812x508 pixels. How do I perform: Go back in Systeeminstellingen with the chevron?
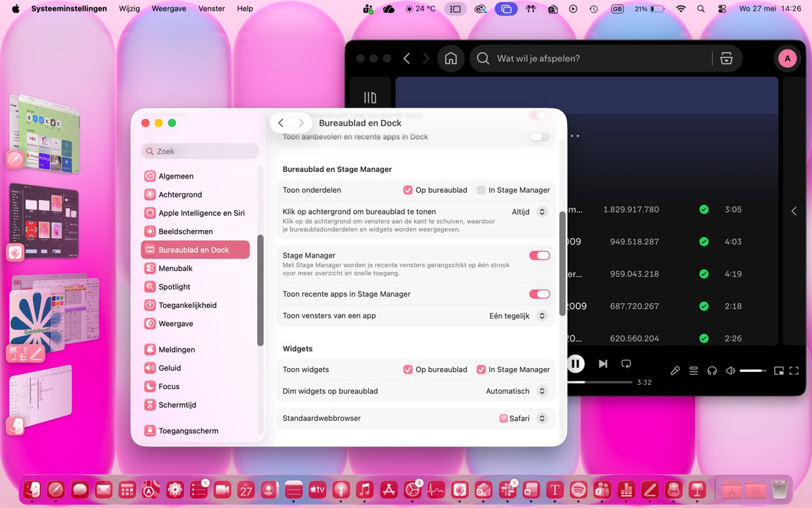281,123
